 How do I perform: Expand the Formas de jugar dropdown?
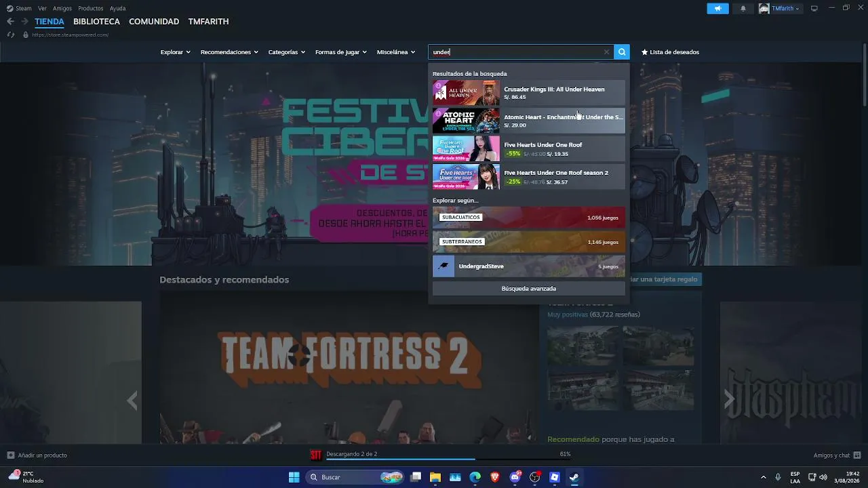[x=341, y=52]
